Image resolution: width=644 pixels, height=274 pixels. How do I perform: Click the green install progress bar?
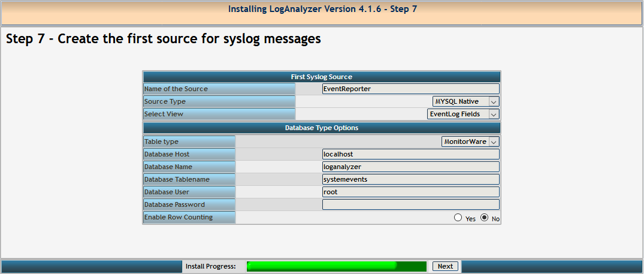[x=336, y=266]
